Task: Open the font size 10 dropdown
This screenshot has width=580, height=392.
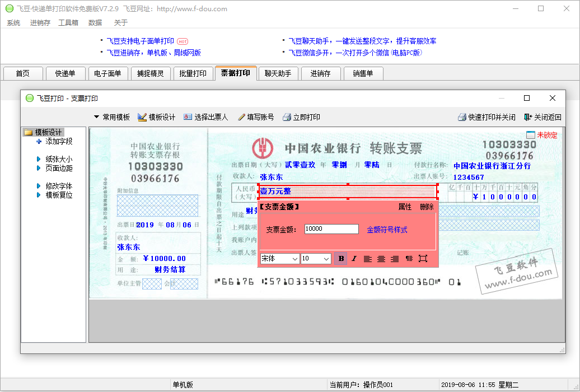Action: click(x=316, y=258)
